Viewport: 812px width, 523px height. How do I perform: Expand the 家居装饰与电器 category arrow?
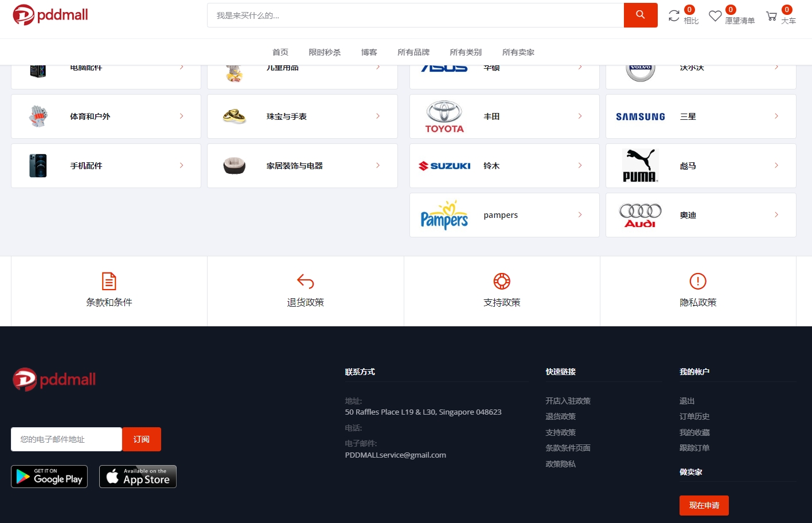point(378,166)
